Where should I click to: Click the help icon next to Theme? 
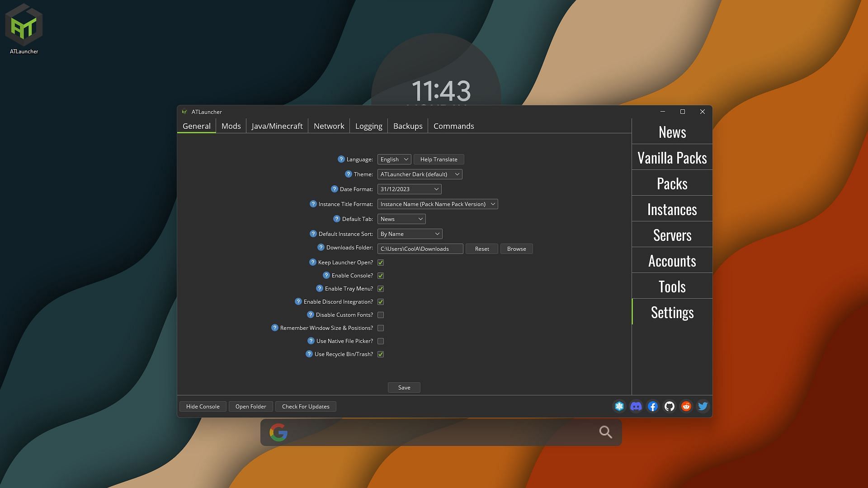click(349, 174)
